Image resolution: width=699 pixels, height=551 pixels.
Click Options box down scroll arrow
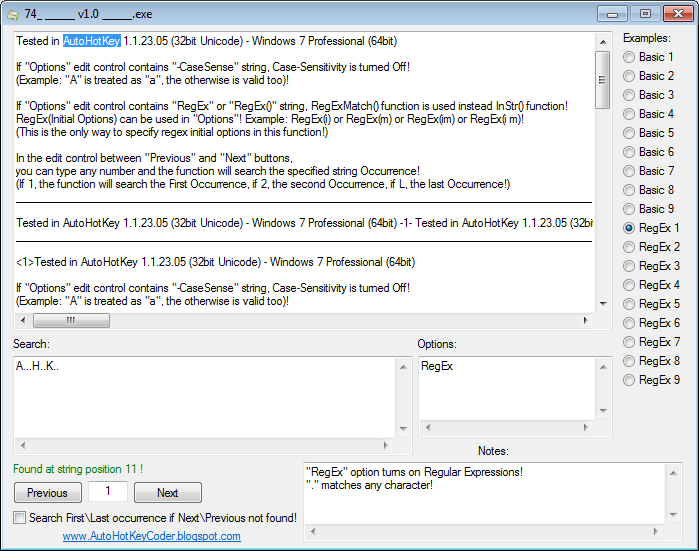tap(603, 411)
